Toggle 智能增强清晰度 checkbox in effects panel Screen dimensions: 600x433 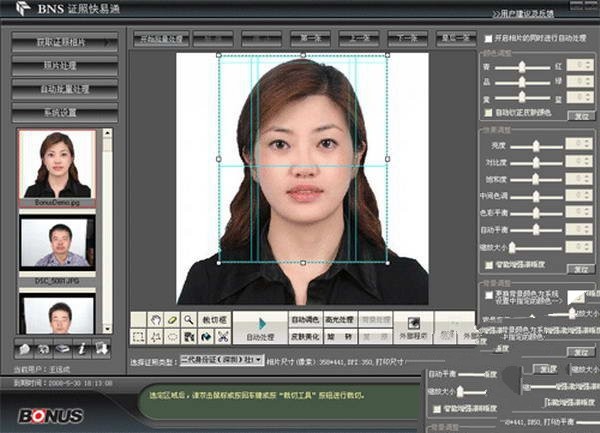(489, 265)
